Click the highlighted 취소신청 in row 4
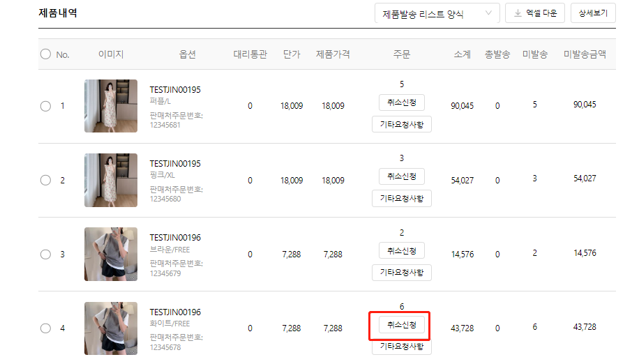Image resolution: width=639 pixels, height=364 pixels. click(401, 325)
